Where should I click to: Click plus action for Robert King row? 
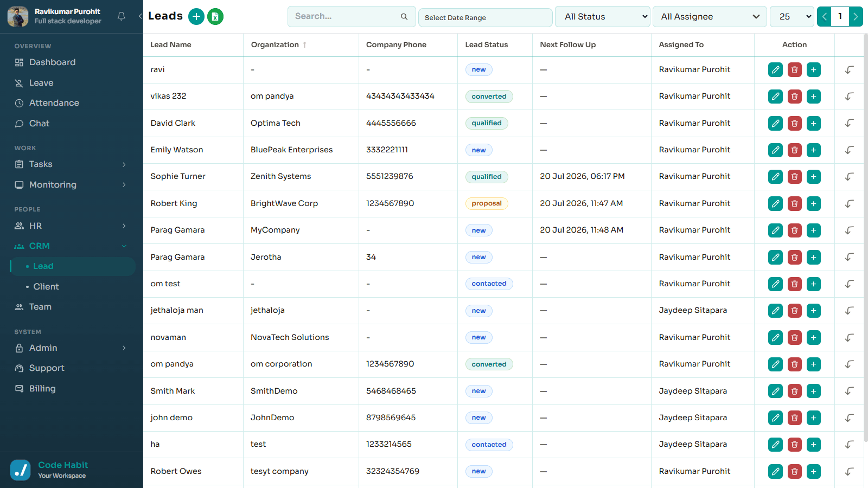click(x=814, y=204)
